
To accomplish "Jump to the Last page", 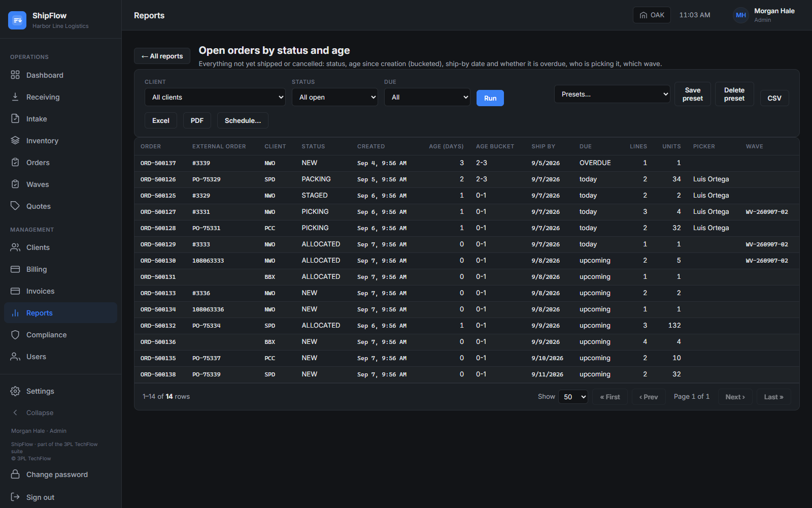I will [774, 397].
